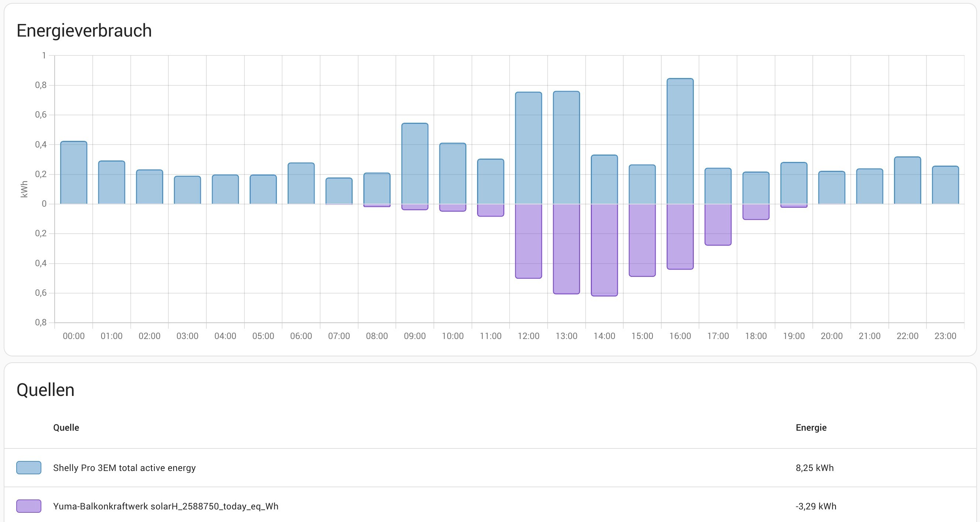Click the -3,29 kWh energy value
The height and width of the screenshot is (522, 980).
click(816, 506)
